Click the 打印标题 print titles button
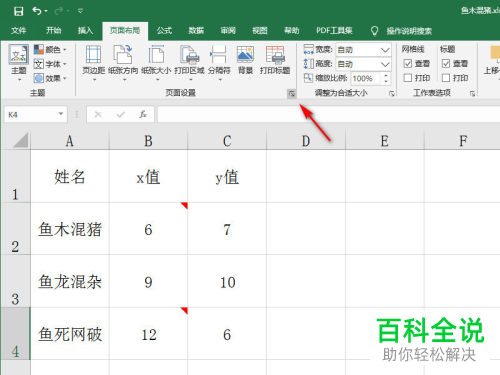 (275, 60)
